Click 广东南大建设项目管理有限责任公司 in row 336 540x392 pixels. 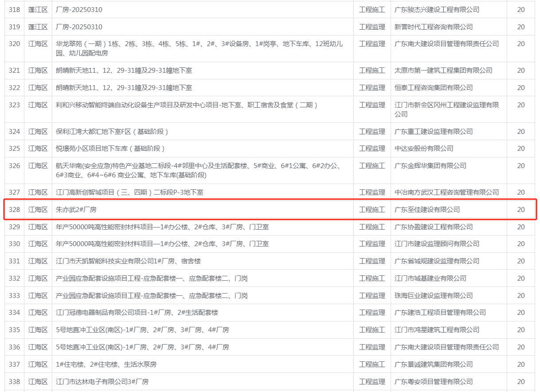click(446, 347)
